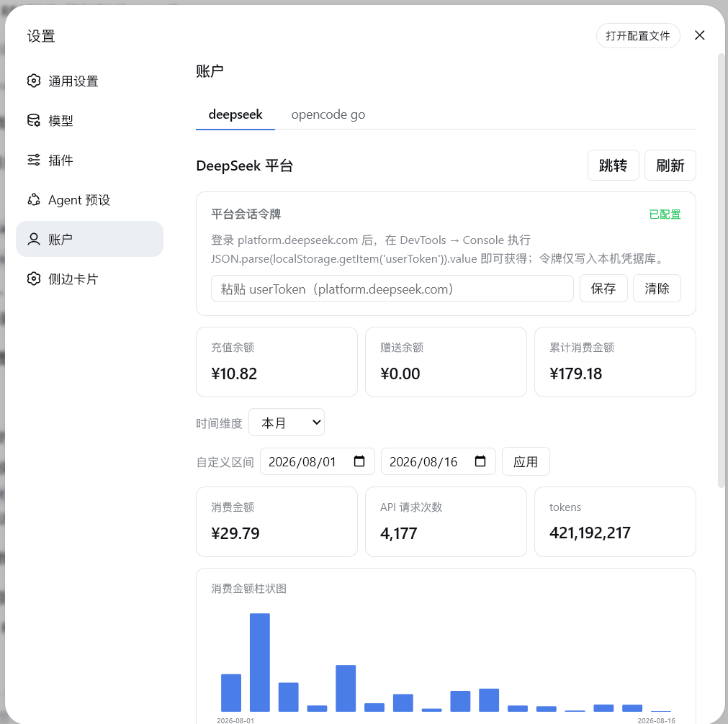Image resolution: width=728 pixels, height=724 pixels.
Task: Select 账户 in the sidebar
Action: tap(89, 239)
